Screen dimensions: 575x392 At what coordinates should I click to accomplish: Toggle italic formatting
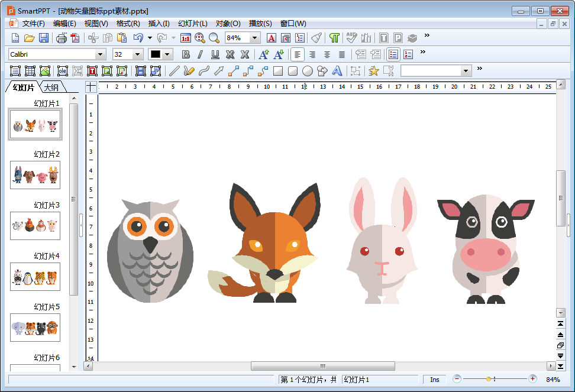pyautogui.click(x=200, y=54)
